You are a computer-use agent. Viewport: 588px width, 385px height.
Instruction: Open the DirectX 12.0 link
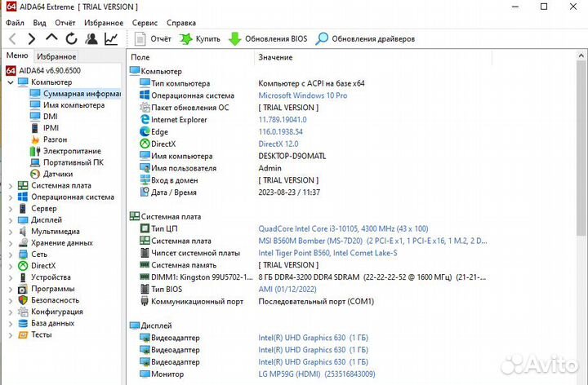[278, 144]
